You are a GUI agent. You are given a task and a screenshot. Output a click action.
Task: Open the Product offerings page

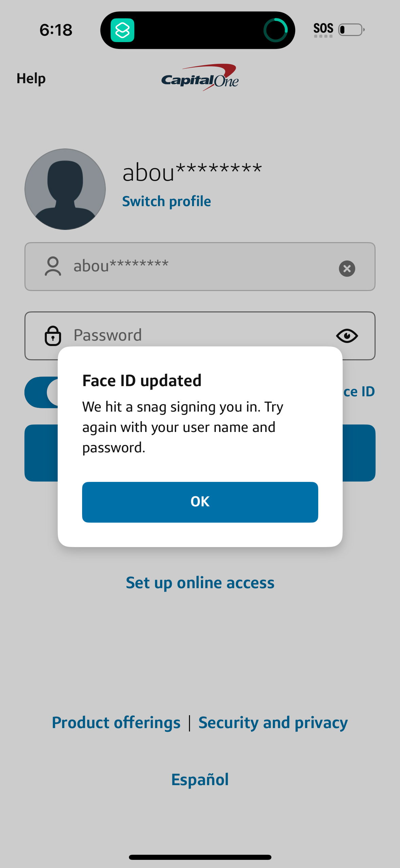coord(116,722)
